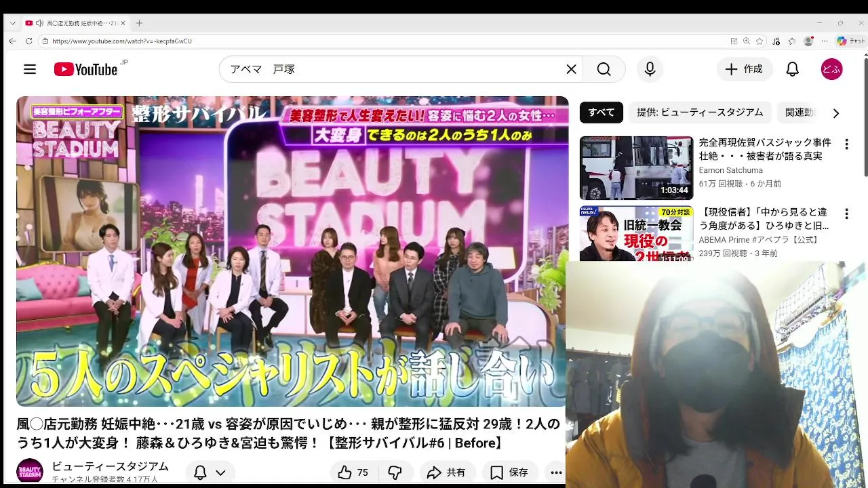Open more actions ellipsis below the video
This screenshot has height=488, width=868.
556,472
